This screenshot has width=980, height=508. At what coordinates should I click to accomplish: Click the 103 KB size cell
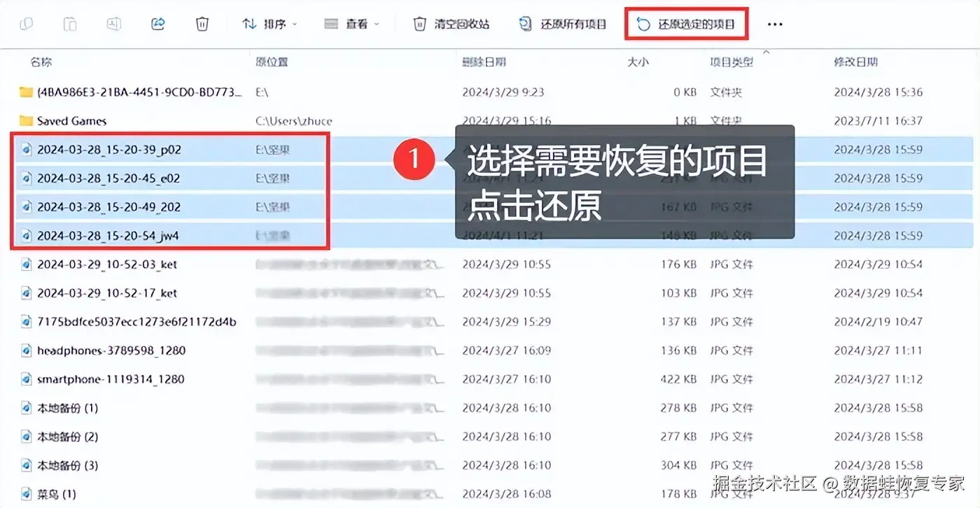pos(678,292)
